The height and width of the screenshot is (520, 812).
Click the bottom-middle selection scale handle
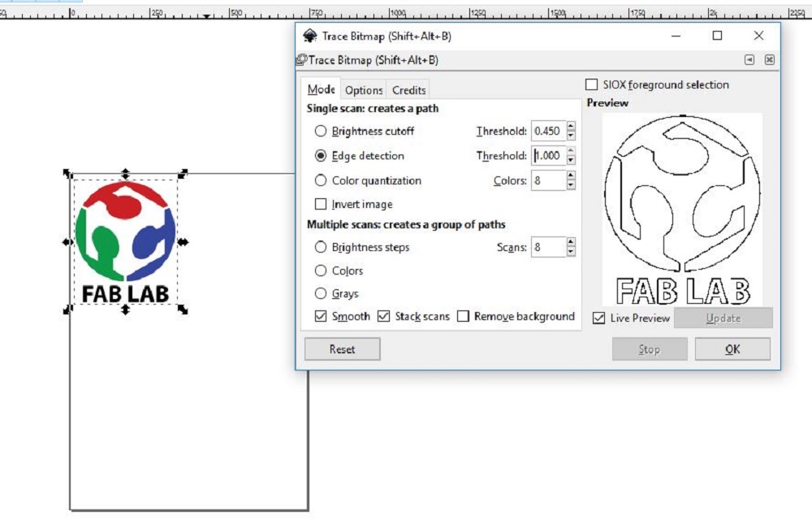tap(125, 310)
